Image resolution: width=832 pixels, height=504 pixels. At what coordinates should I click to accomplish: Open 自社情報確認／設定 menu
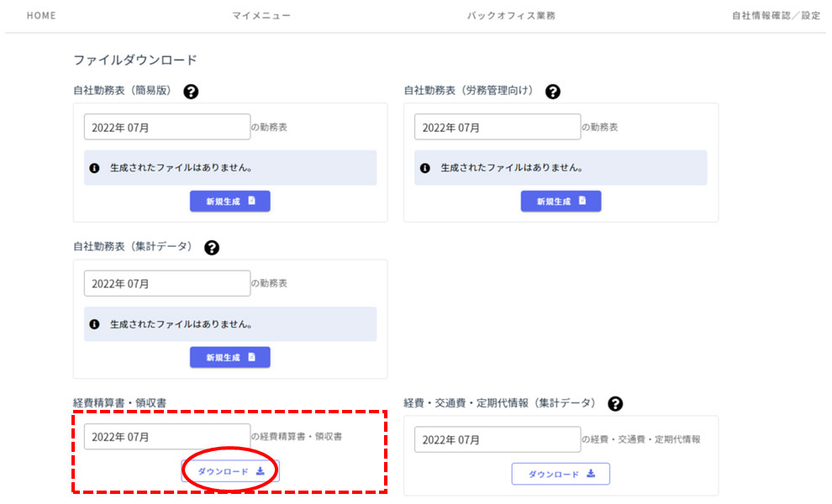(x=777, y=15)
